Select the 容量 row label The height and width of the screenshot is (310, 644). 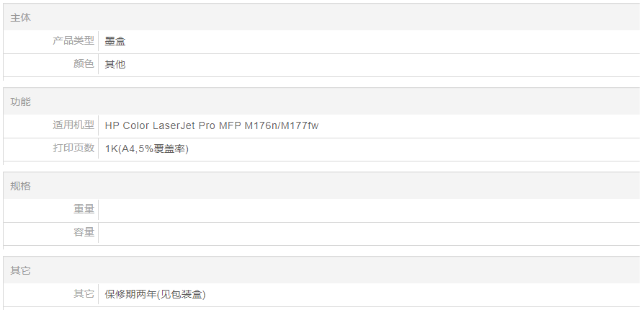[x=84, y=233]
